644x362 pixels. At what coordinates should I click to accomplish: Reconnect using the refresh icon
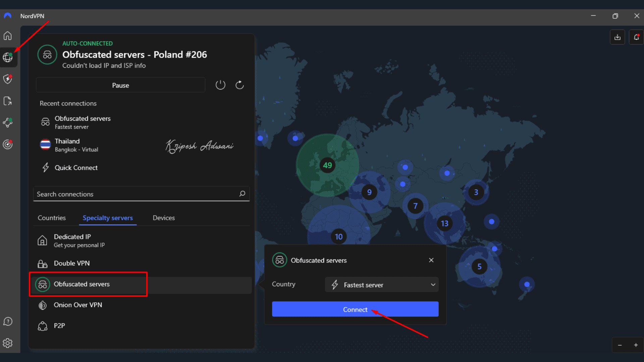pos(239,85)
